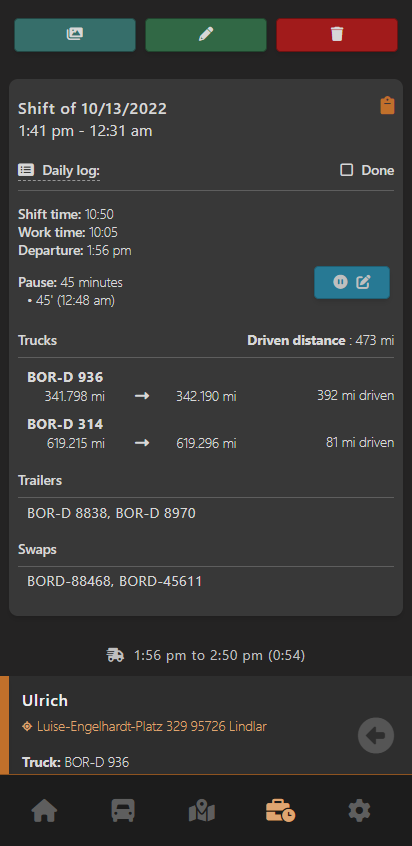
Task: Click swaps entry BORD-88468
Action: click(69, 582)
